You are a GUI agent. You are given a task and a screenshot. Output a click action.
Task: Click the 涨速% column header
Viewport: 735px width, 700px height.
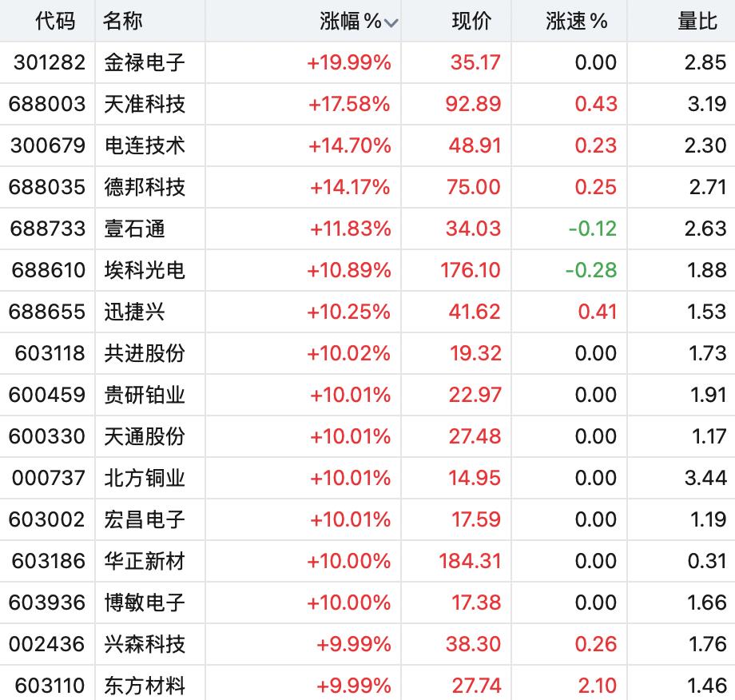pyautogui.click(x=577, y=21)
